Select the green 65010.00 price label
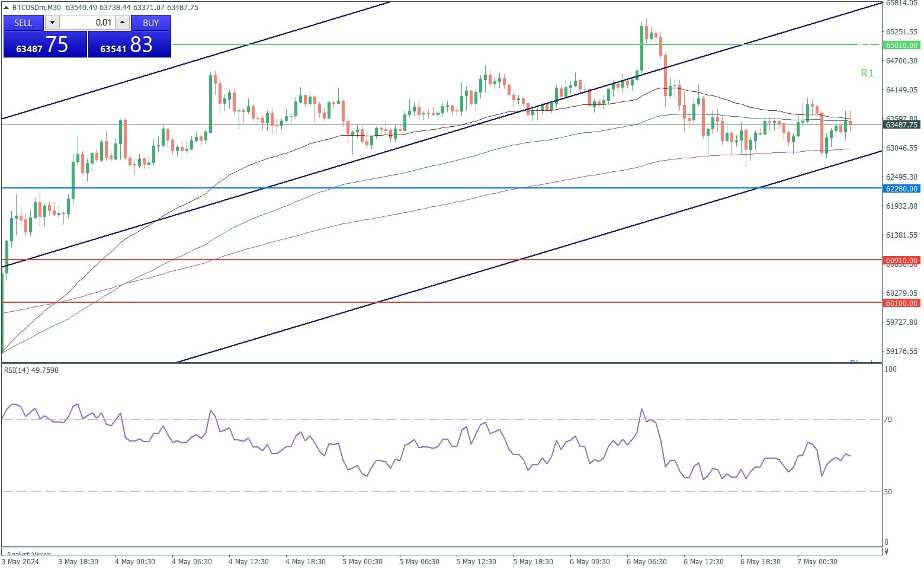 click(x=901, y=45)
